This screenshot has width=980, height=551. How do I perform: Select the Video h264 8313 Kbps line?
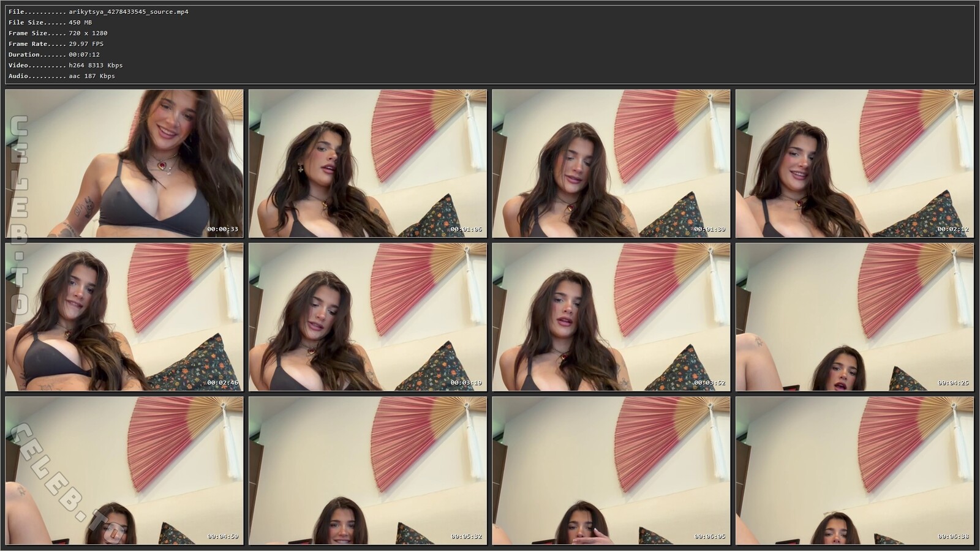click(96, 65)
